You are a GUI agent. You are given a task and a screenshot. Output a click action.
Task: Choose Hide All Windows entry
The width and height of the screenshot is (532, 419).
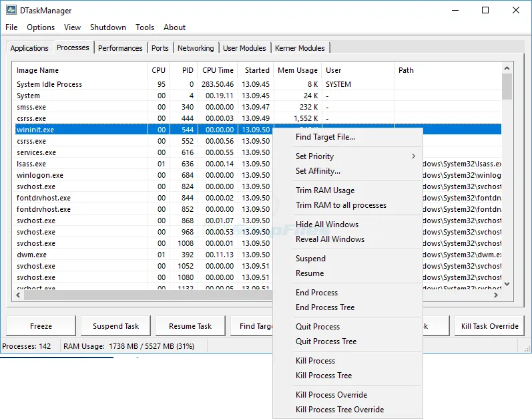tap(348, 225)
